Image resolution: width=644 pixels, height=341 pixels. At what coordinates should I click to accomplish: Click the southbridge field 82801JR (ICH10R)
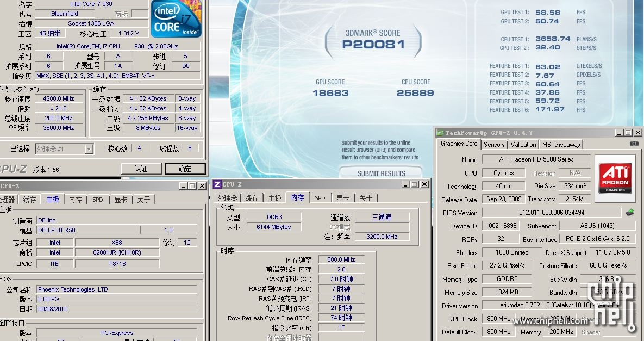pyautogui.click(x=117, y=252)
